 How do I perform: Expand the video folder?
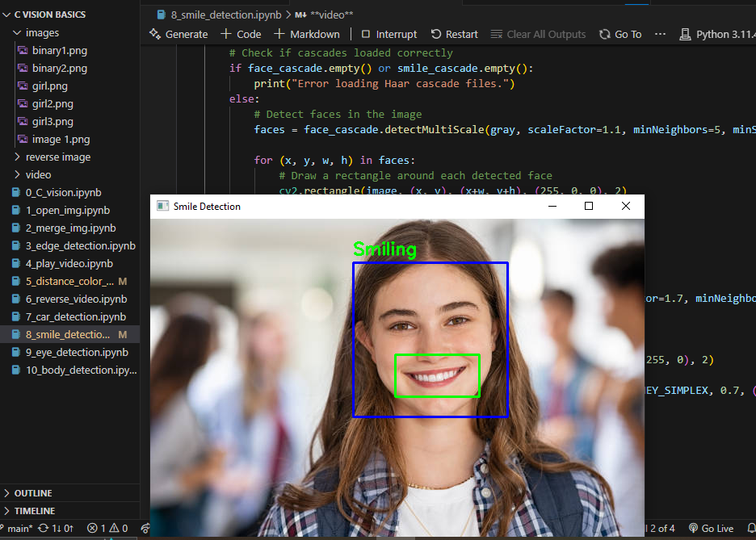(x=38, y=175)
